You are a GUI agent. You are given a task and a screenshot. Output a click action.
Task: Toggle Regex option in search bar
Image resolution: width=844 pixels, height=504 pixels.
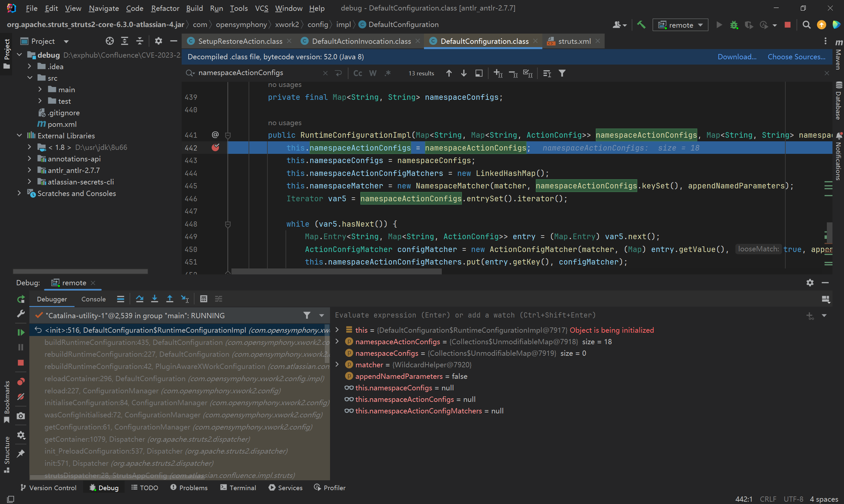[388, 73]
